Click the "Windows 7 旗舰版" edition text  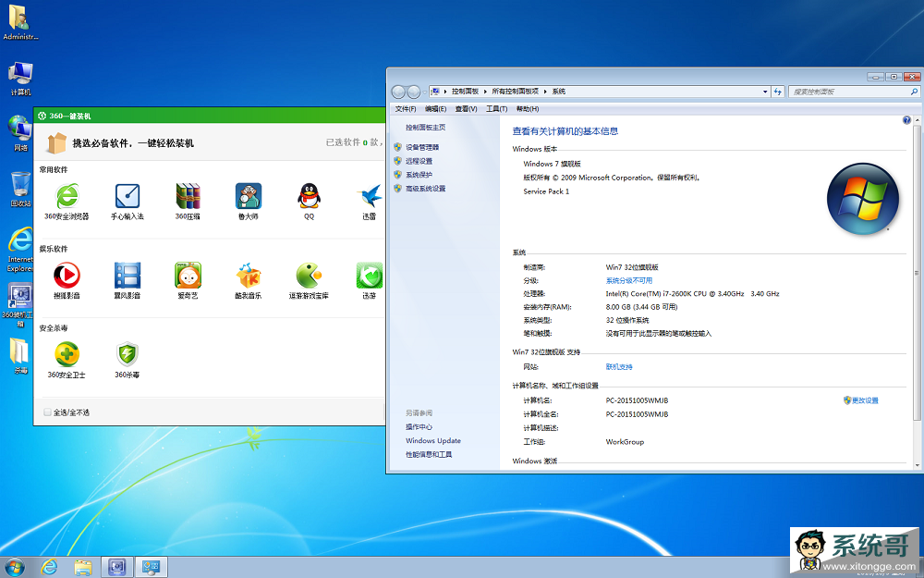pos(553,164)
